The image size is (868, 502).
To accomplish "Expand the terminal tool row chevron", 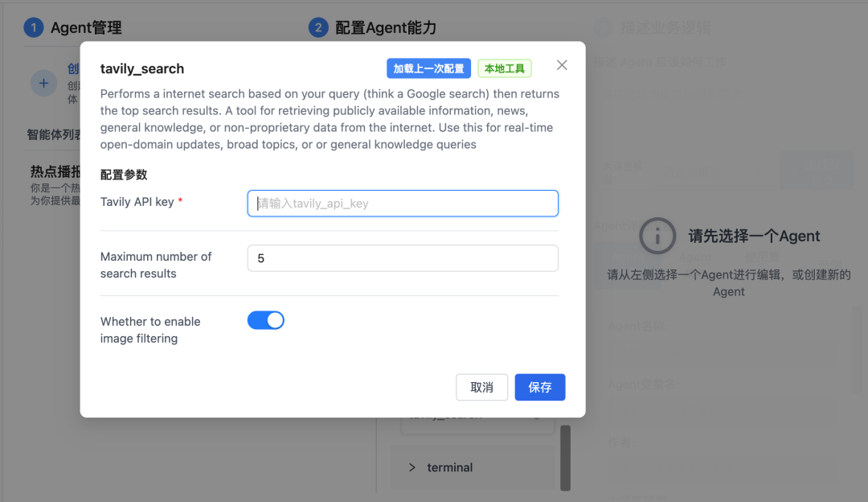I will (x=411, y=467).
